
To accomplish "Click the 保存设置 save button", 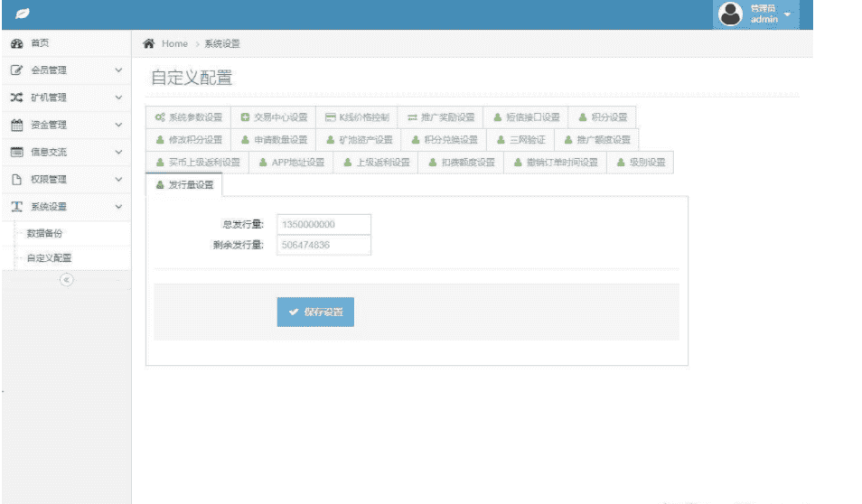I will 315,312.
